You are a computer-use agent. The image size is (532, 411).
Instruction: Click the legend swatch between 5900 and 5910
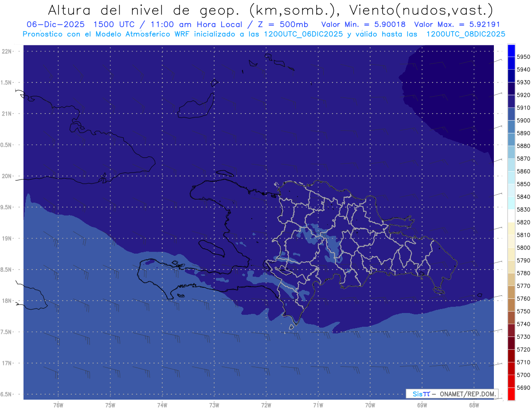pyautogui.click(x=511, y=114)
